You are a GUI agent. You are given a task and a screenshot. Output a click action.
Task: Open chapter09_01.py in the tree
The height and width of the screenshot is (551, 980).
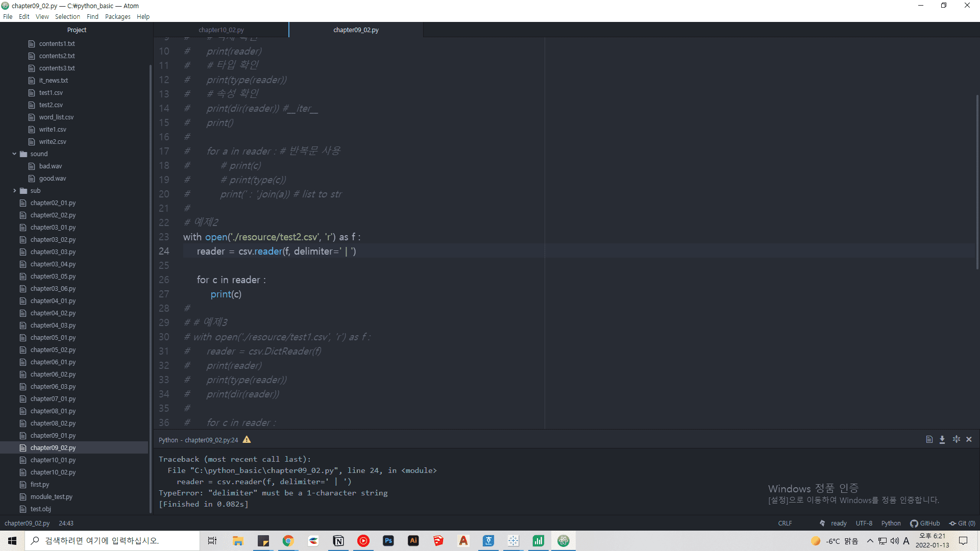[x=53, y=435]
